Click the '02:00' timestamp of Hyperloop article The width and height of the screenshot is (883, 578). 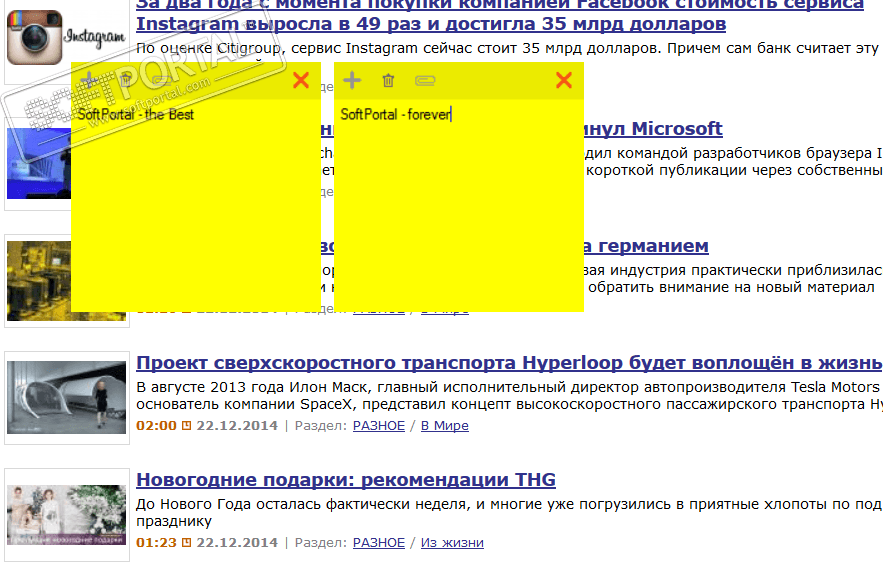pyautogui.click(x=156, y=426)
